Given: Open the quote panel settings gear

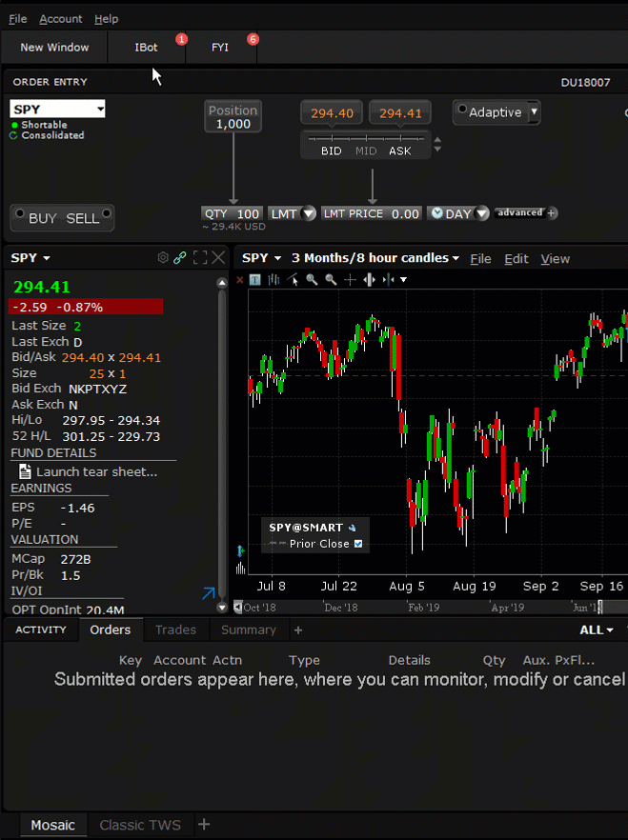Looking at the screenshot, I should 163,258.
